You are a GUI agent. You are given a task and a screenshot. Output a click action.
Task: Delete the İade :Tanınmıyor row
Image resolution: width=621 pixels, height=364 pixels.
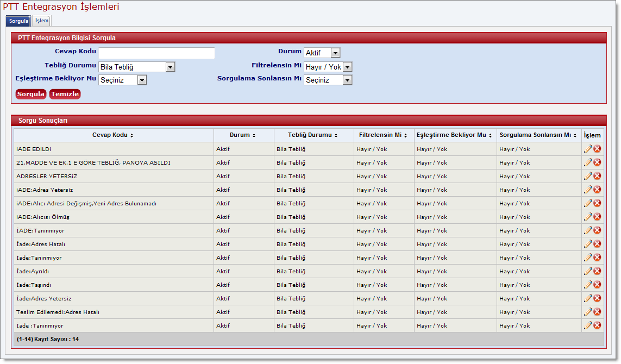[x=597, y=325]
